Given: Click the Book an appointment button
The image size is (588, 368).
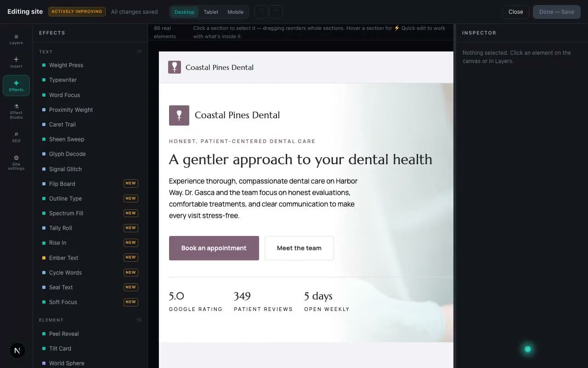Looking at the screenshot, I should click(214, 248).
